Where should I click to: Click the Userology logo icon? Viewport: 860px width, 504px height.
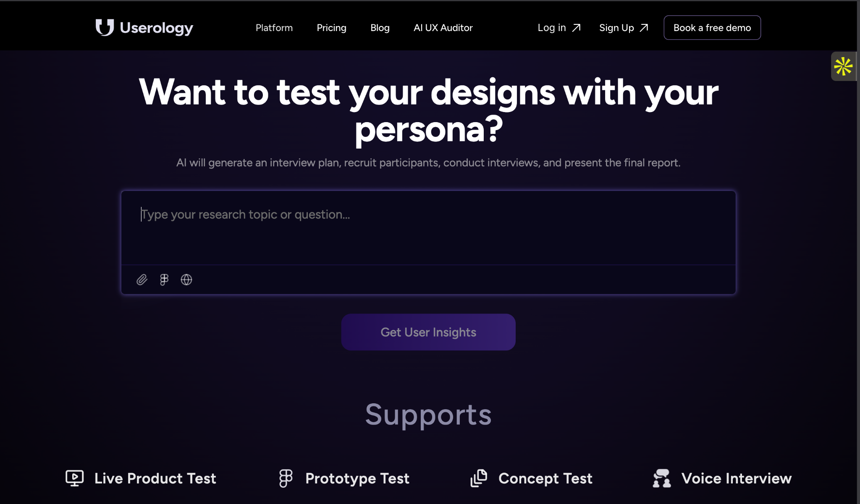[105, 28]
